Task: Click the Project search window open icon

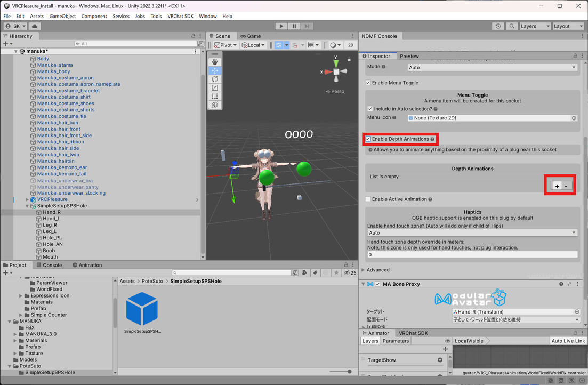Action: tap(295, 273)
